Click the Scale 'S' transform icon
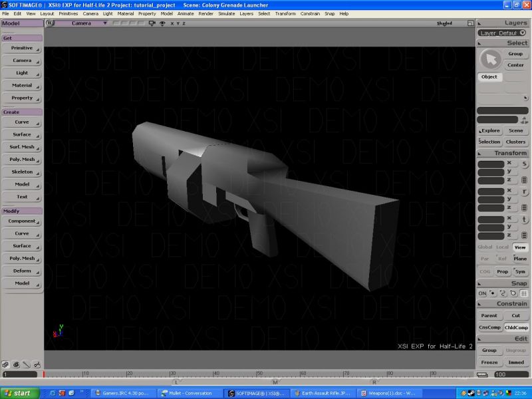 click(x=524, y=164)
